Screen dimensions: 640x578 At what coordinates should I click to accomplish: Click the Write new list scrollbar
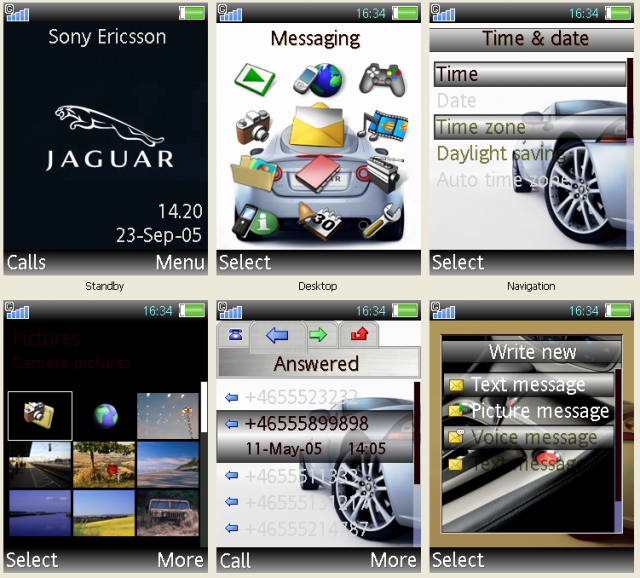tap(618, 450)
